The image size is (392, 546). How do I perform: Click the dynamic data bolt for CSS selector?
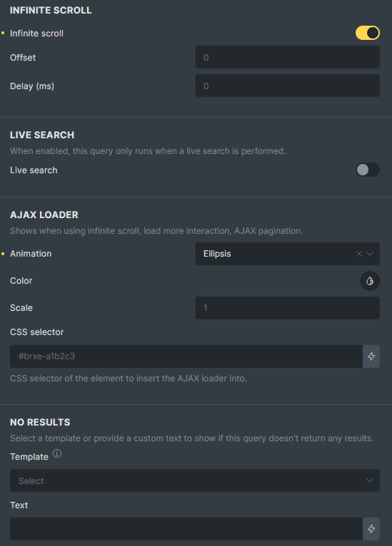point(371,356)
